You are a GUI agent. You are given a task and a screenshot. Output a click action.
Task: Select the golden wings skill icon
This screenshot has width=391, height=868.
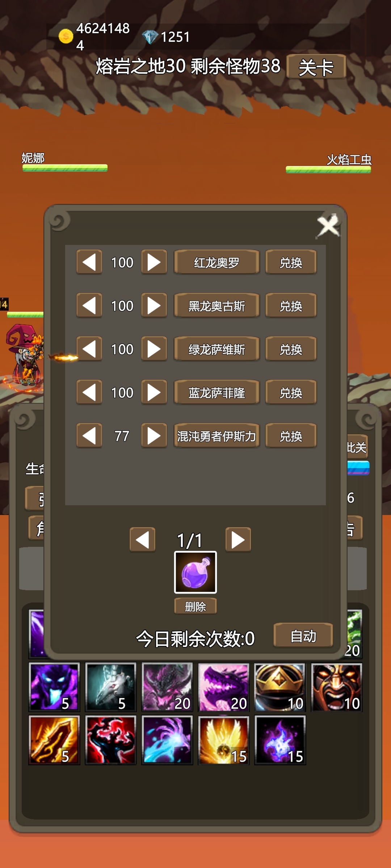point(223,740)
